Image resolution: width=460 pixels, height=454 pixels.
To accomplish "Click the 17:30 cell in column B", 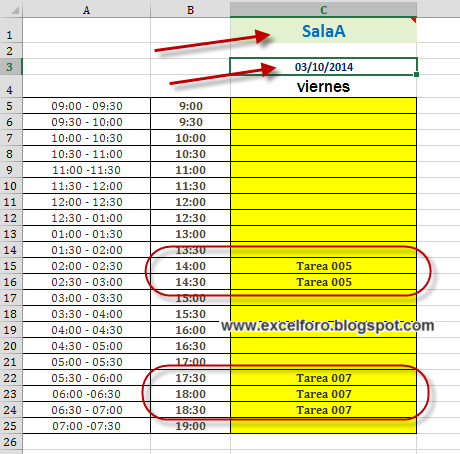I will 190,378.
